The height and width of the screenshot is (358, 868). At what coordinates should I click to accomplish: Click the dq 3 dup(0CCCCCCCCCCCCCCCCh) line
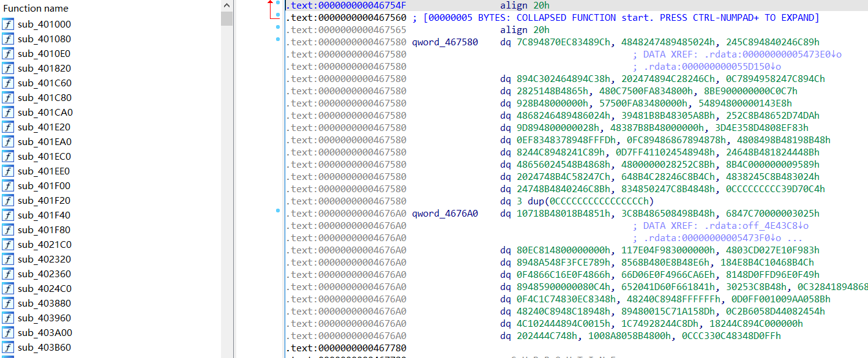click(x=577, y=201)
